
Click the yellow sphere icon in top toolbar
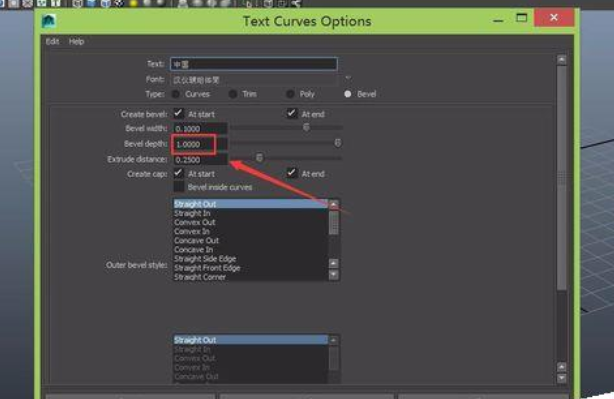pos(134,4)
